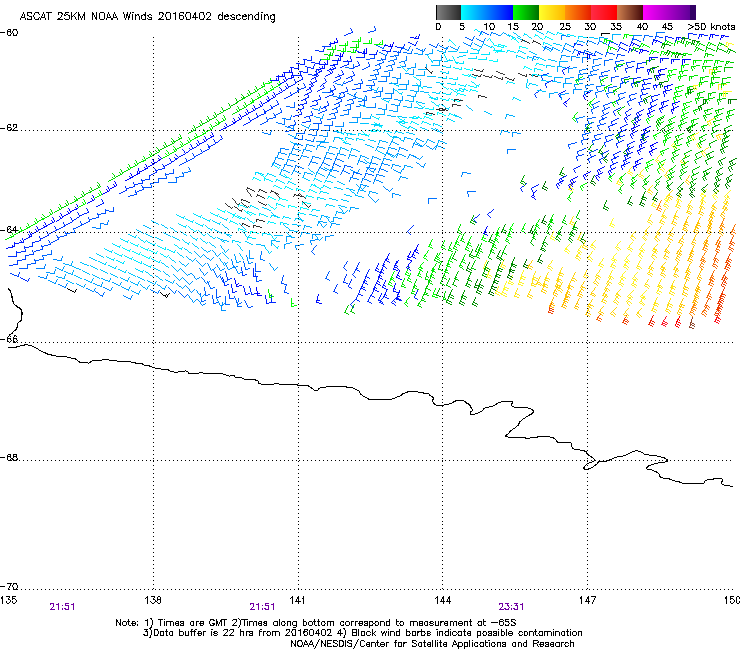Screen dimensions: 740x650
Task: Click the cyan-blue 5-15 knots legend swatch
Action: pyautogui.click(x=487, y=12)
